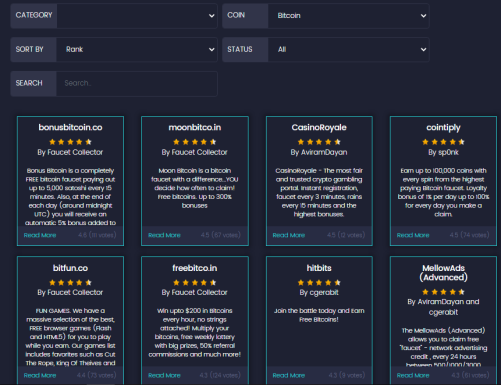Click the CasinoRoyale card title

319,128
